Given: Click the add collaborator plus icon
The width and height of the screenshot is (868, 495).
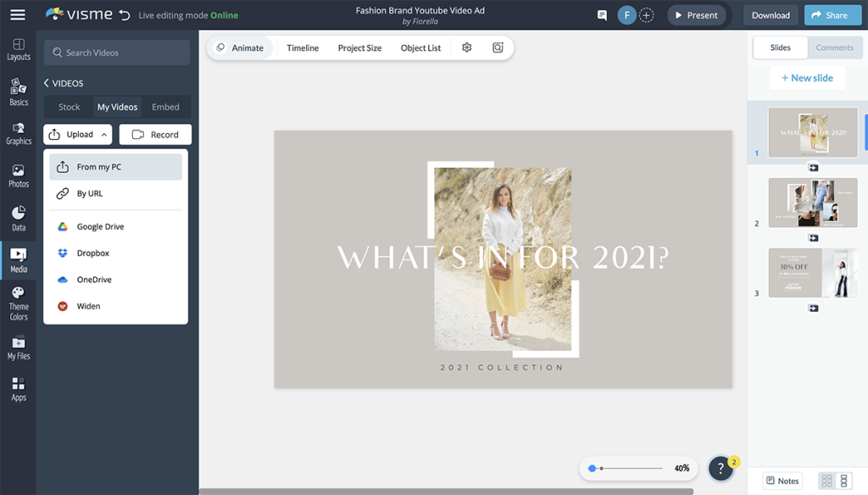Looking at the screenshot, I should pos(647,15).
